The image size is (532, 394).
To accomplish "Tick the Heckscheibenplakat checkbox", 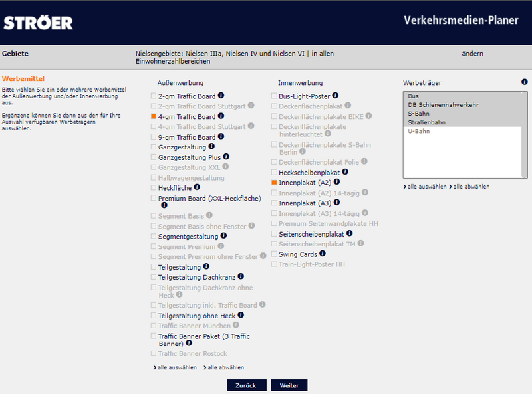I will coord(274,172).
